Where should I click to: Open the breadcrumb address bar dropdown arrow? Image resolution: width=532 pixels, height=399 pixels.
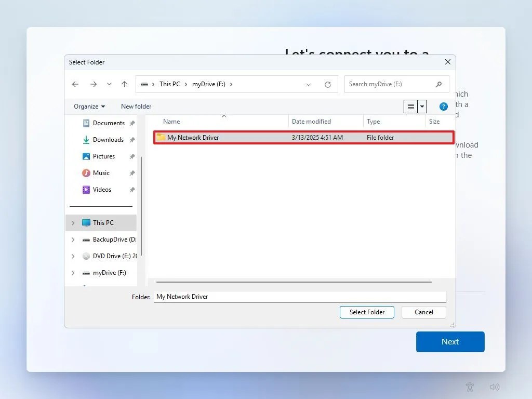(309, 84)
